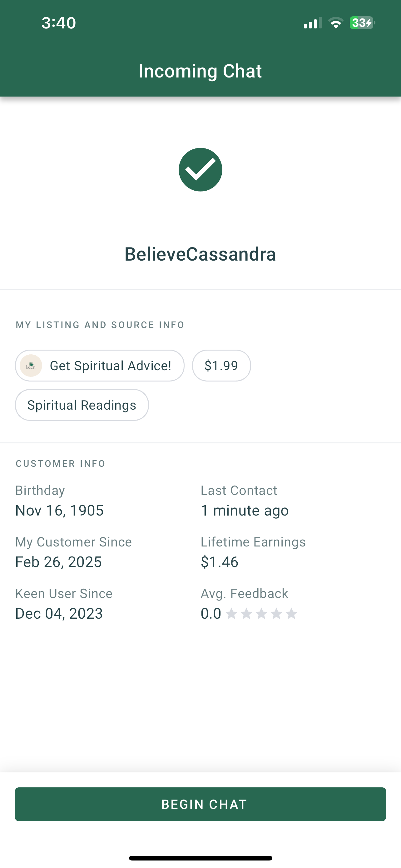This screenshot has width=401, height=868.
Task: Tap the Keen logo in listing chip
Action: [x=31, y=366]
